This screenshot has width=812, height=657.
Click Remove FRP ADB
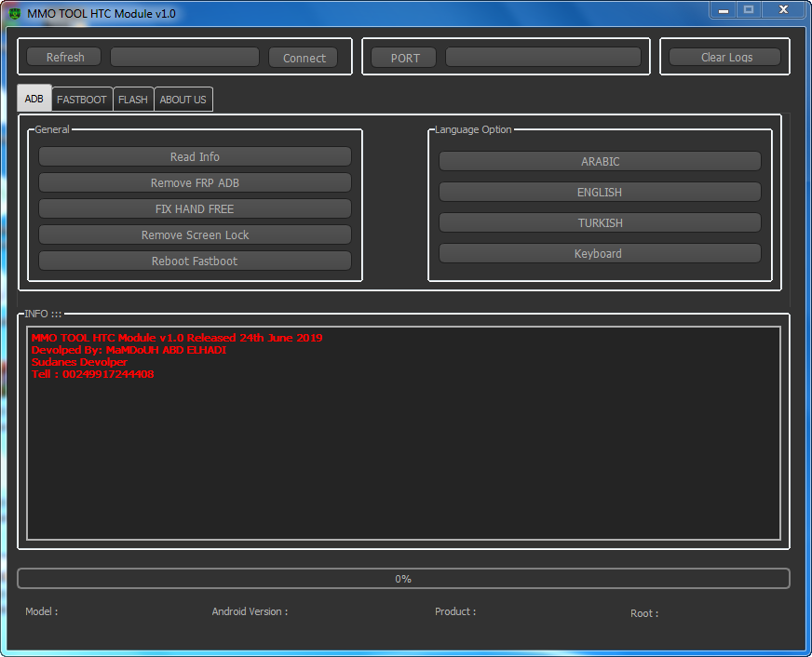pyautogui.click(x=195, y=182)
